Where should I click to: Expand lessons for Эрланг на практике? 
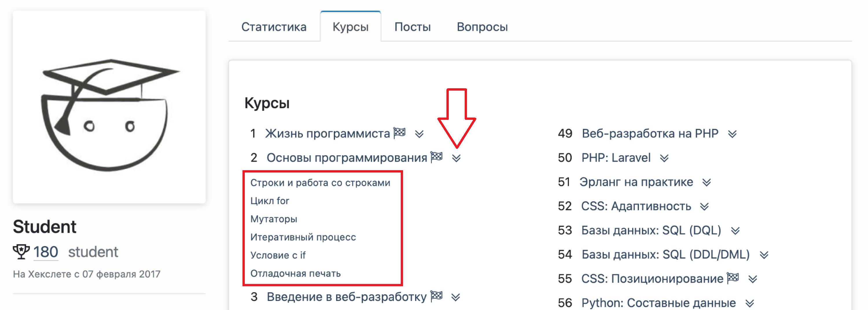tap(707, 183)
